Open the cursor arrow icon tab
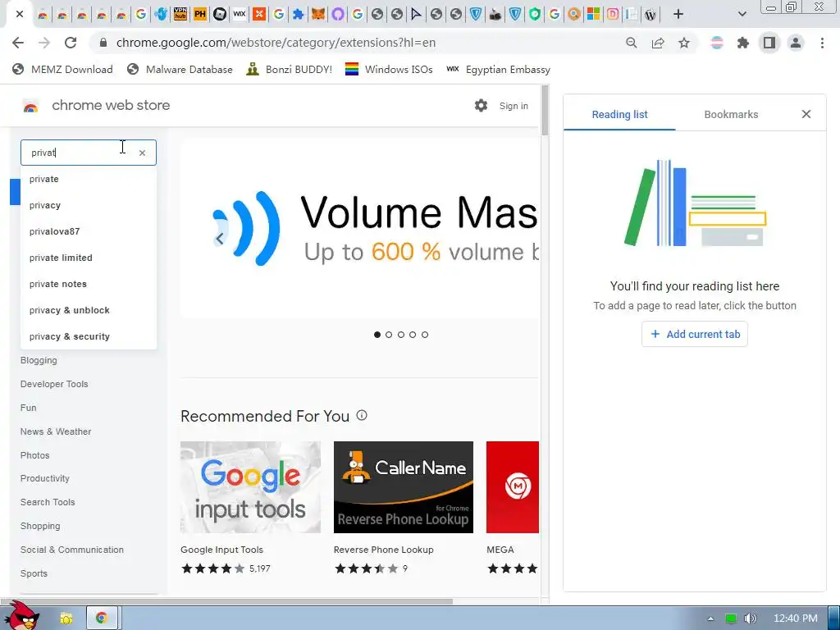The image size is (840, 630). point(416,14)
